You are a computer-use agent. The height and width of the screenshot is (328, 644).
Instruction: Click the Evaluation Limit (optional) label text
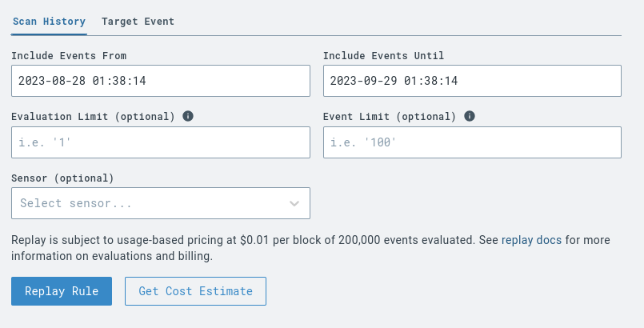point(93,116)
